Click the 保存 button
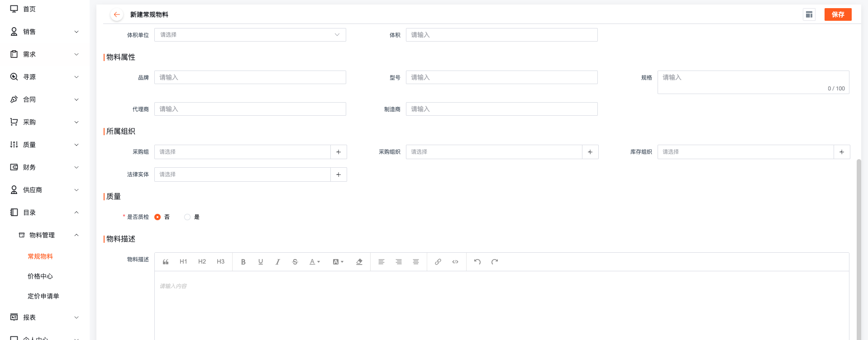Image resolution: width=868 pixels, height=340 pixels. [838, 14]
